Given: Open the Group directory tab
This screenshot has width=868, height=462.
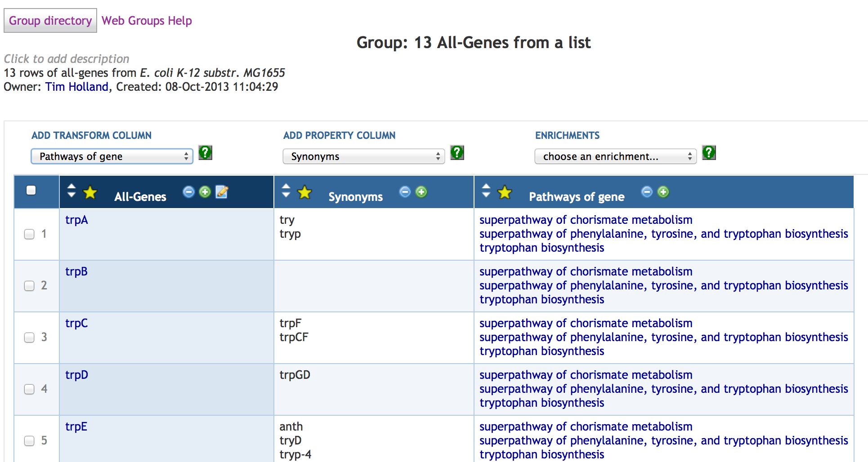Looking at the screenshot, I should [50, 21].
